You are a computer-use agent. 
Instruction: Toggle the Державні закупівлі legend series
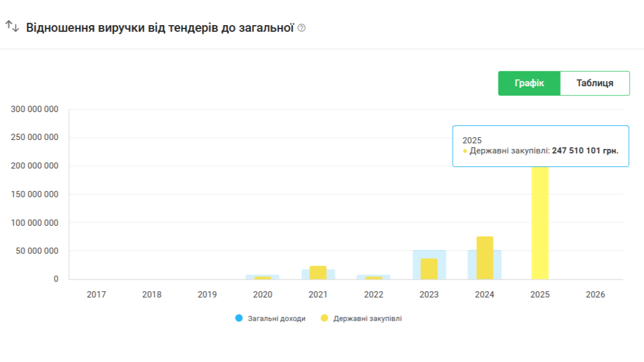pyautogui.click(x=367, y=319)
